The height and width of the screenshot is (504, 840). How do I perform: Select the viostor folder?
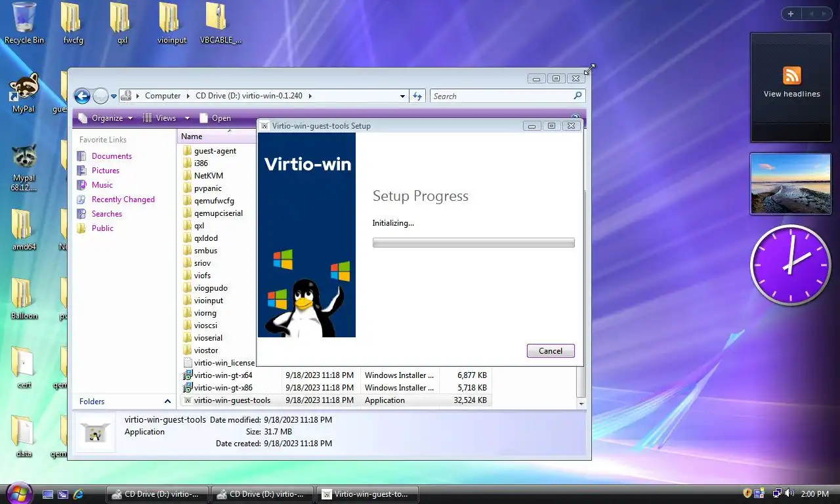click(x=200, y=350)
